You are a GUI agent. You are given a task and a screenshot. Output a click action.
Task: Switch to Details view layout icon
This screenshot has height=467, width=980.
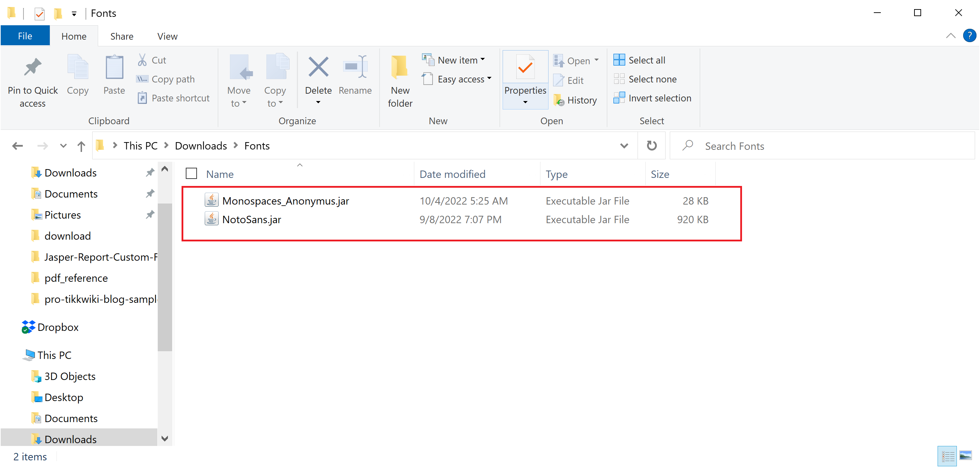(947, 456)
